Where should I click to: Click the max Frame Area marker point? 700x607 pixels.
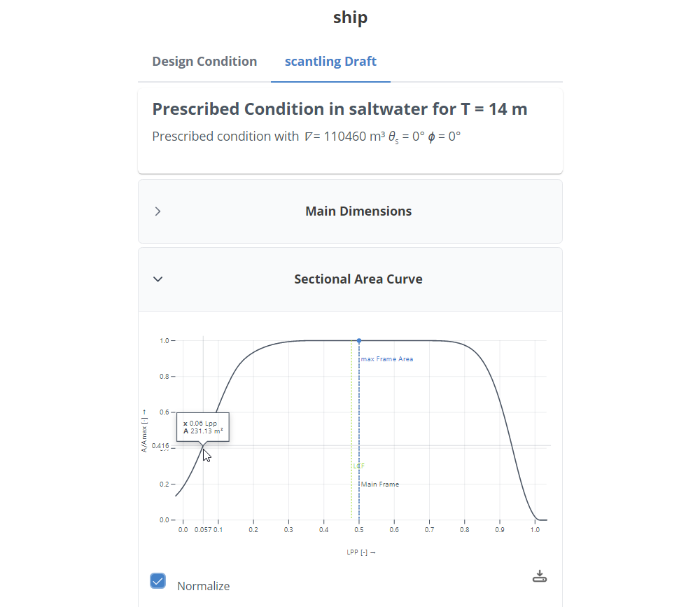359,340
